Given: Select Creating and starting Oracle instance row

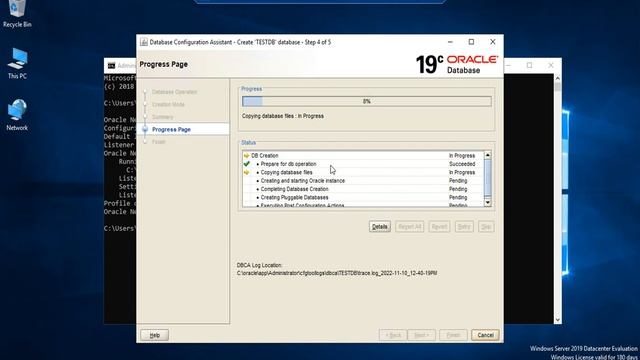Looking at the screenshot, I should click(x=363, y=180).
